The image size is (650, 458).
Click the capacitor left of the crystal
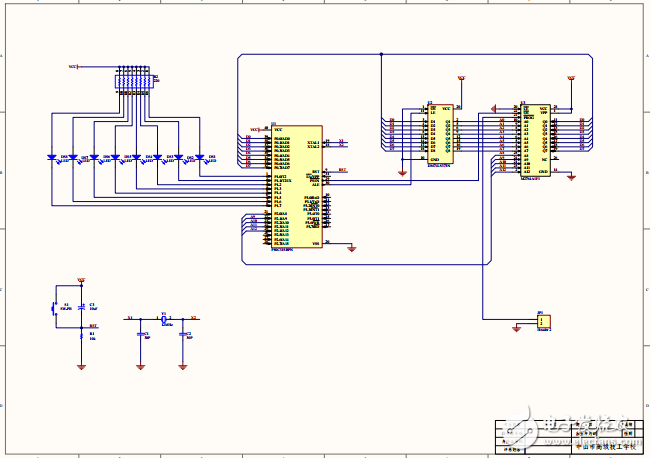click(x=140, y=334)
